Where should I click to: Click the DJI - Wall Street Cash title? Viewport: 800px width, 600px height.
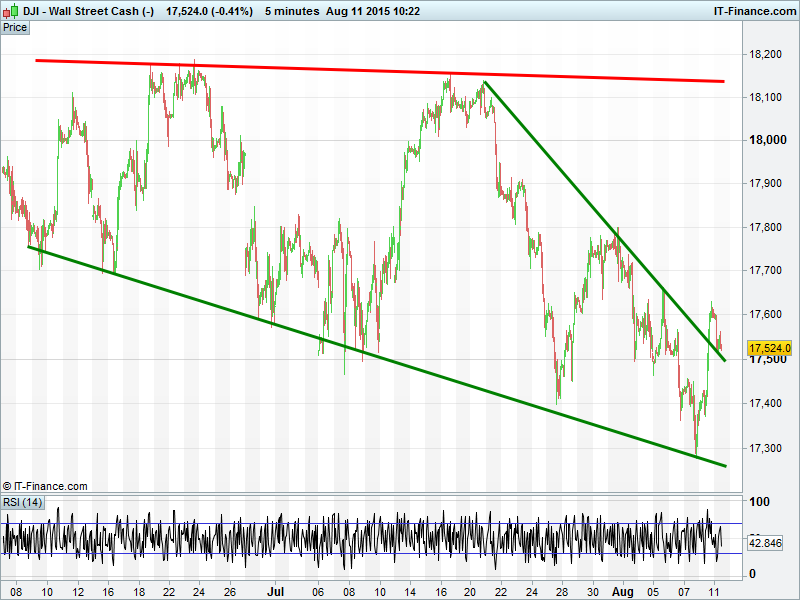[x=88, y=11]
